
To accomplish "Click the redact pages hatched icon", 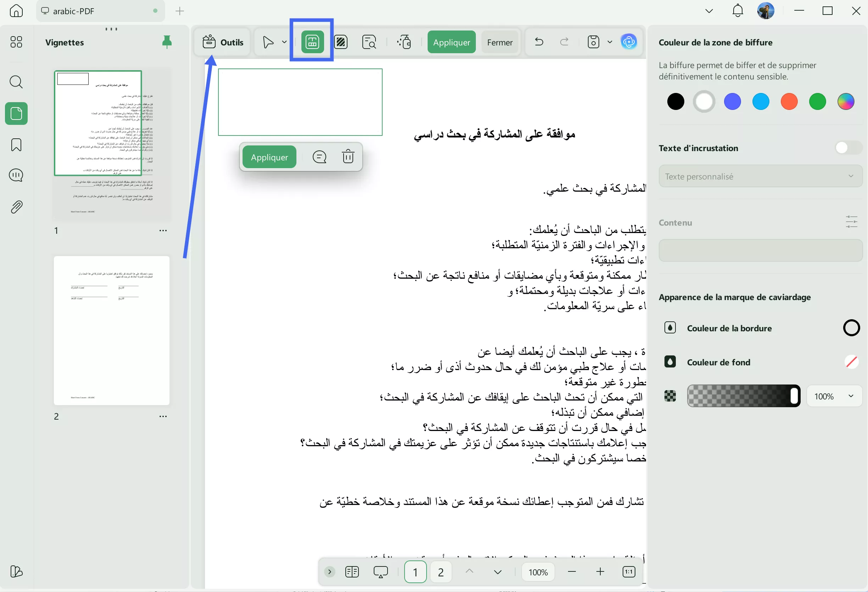I will click(341, 42).
